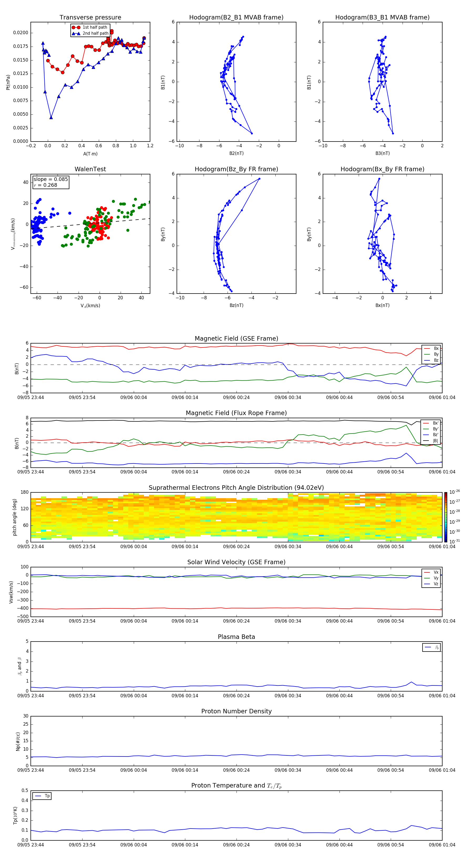Viewport: 473px width, 868px height.
Task: Click the "Proton Number Density" title
Action: tap(236, 711)
